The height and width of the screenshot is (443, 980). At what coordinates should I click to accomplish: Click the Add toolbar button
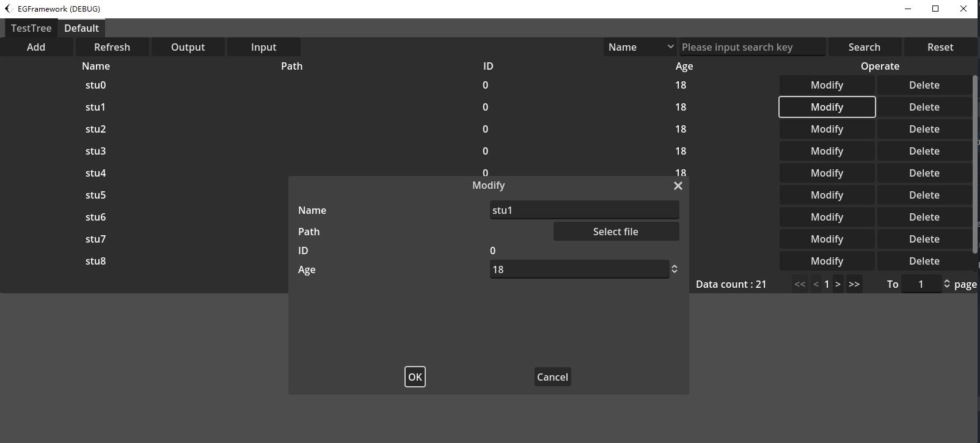pyautogui.click(x=36, y=47)
